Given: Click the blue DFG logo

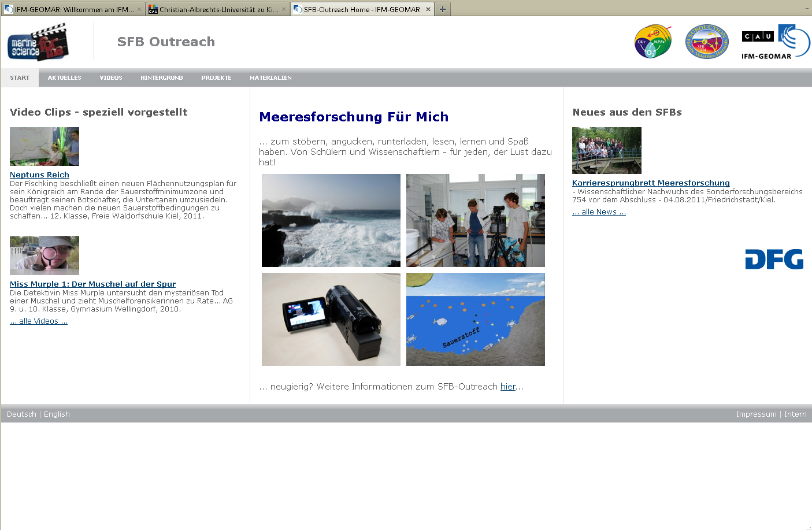Looking at the screenshot, I should 774,260.
